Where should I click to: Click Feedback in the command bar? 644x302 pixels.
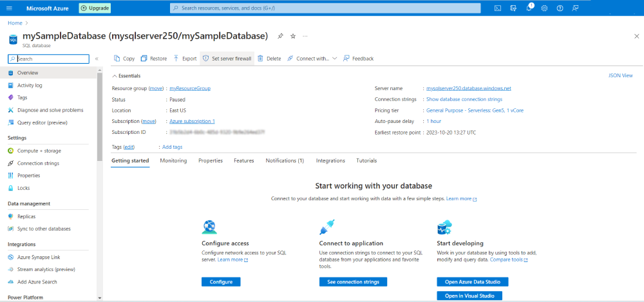tap(358, 59)
